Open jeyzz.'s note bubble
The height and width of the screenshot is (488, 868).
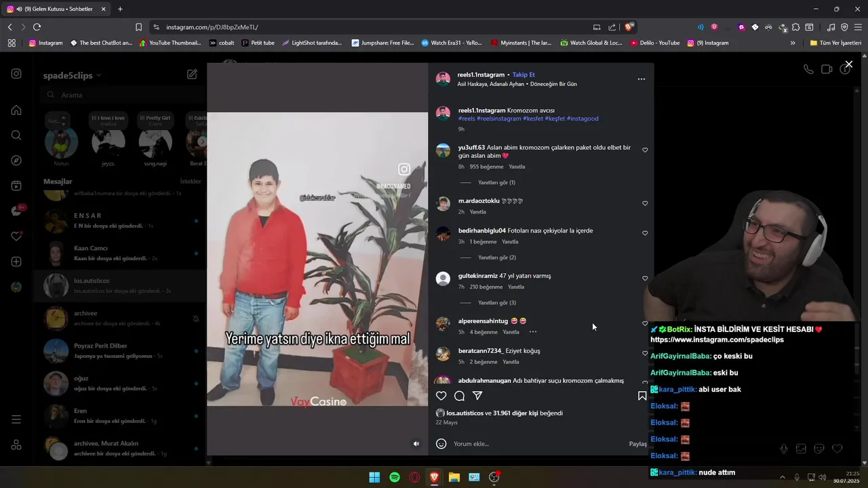(108, 121)
